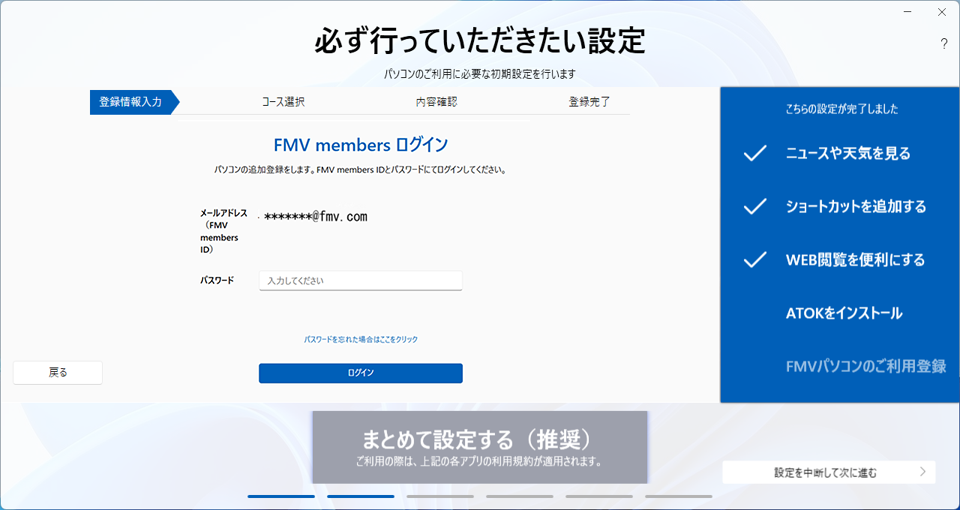Viewport: 960px width, 510px height.
Task: Focus the パスワード input field
Action: point(361,280)
